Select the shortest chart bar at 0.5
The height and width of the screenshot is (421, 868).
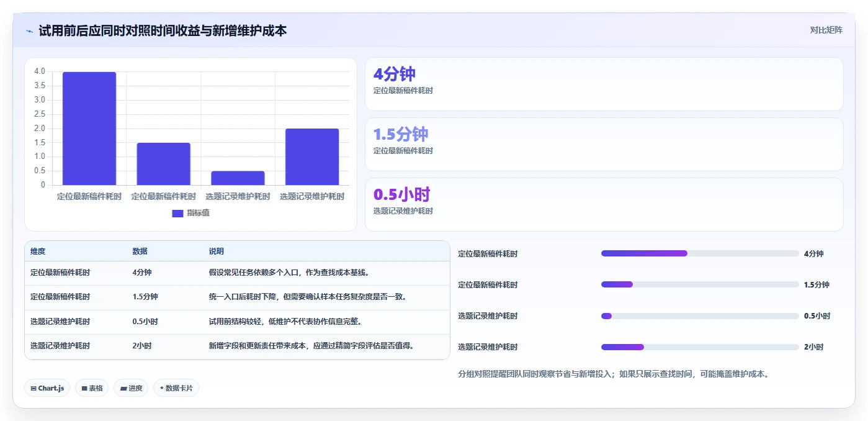[x=238, y=178]
